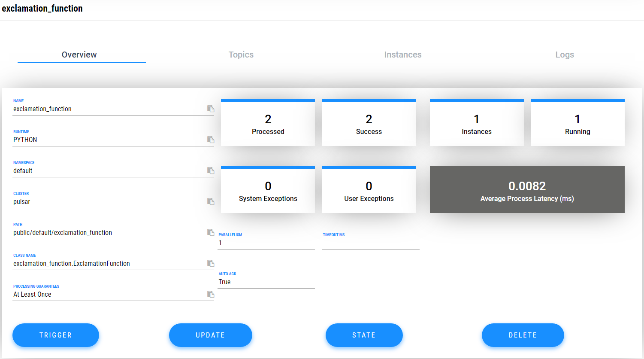Copy the ExclamationFunction class name

pos(211,263)
